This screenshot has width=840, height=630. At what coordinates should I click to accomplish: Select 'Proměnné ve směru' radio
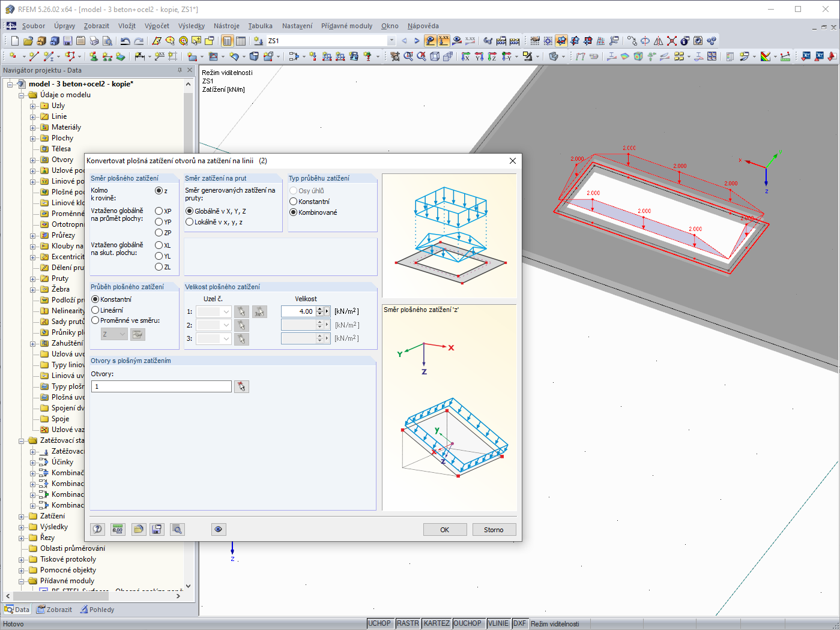coord(95,320)
